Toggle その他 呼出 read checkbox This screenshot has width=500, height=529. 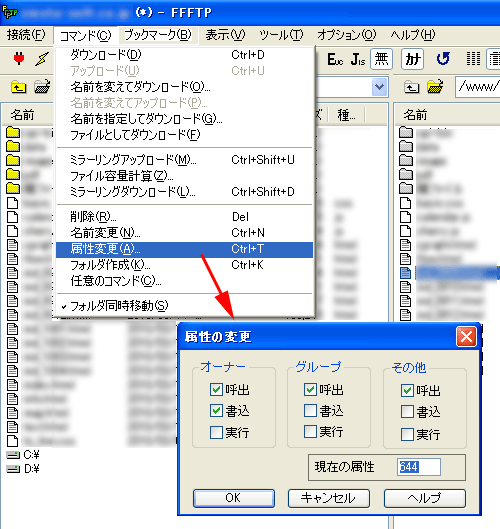point(407,390)
